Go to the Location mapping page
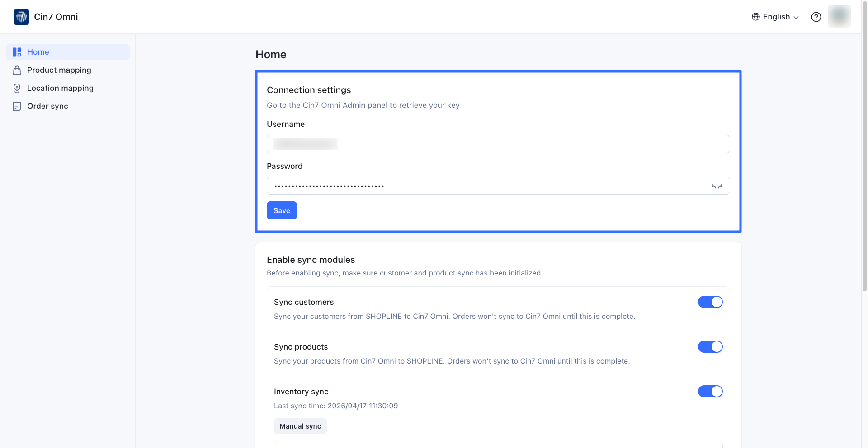 (68, 88)
